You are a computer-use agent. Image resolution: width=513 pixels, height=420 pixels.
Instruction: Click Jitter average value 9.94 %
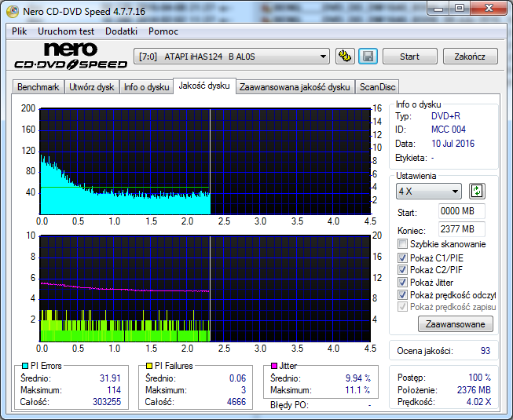(358, 378)
